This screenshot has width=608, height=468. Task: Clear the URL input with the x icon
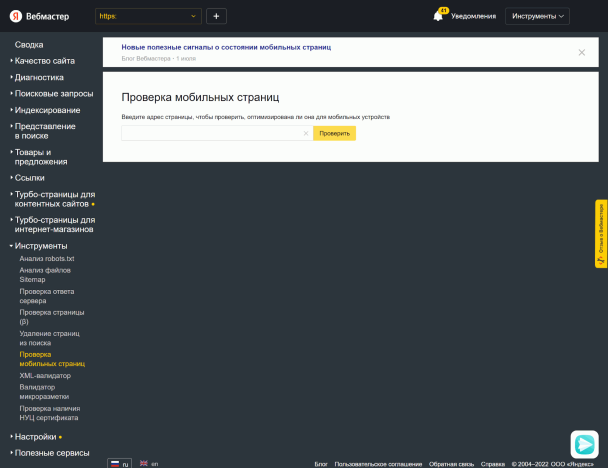click(x=306, y=133)
